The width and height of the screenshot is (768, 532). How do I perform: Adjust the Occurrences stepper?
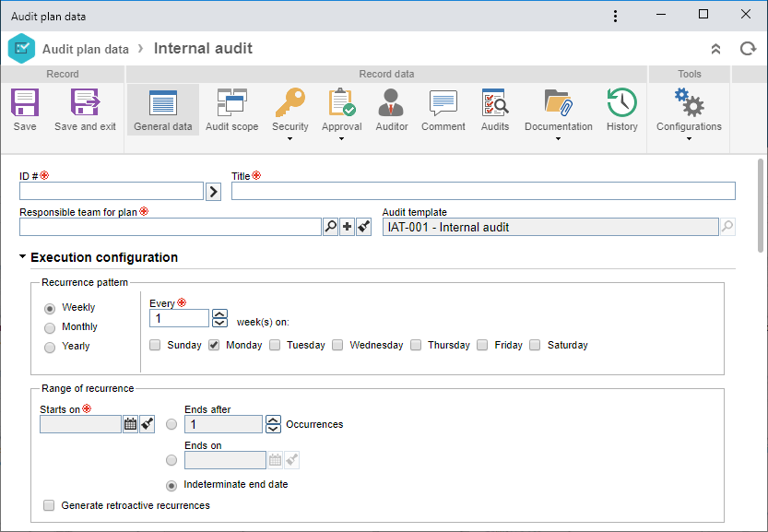pyautogui.click(x=273, y=424)
